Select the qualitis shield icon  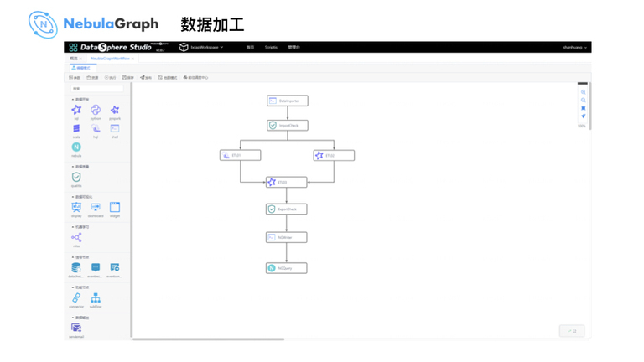tap(76, 177)
